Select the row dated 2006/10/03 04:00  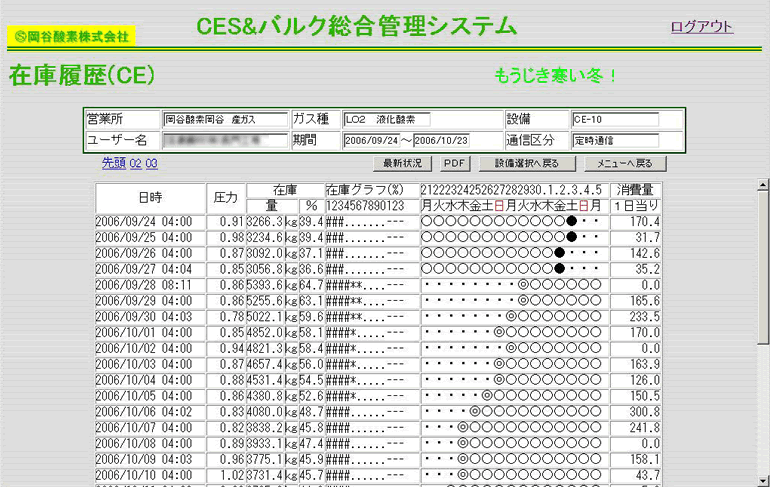coord(378,364)
